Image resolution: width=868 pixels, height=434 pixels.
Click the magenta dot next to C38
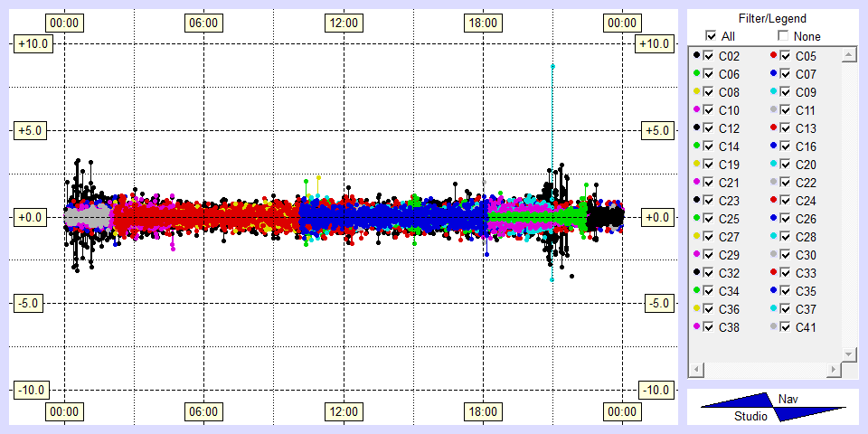[x=696, y=327]
